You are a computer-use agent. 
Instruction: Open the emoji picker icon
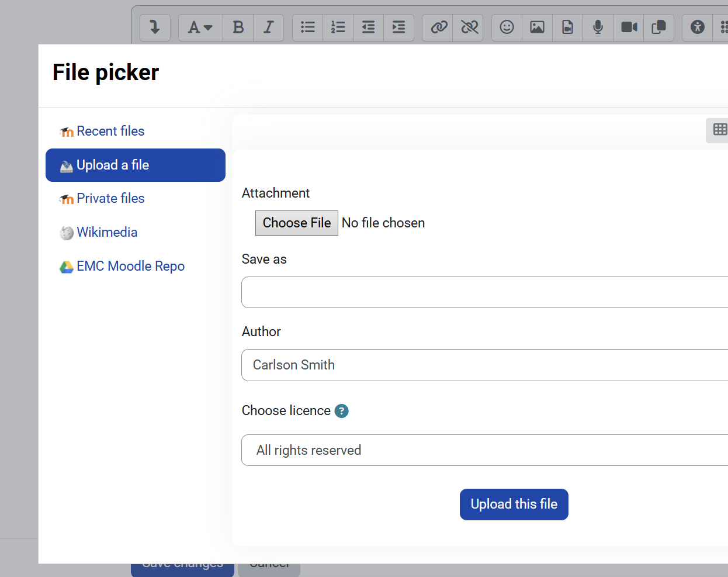507,27
